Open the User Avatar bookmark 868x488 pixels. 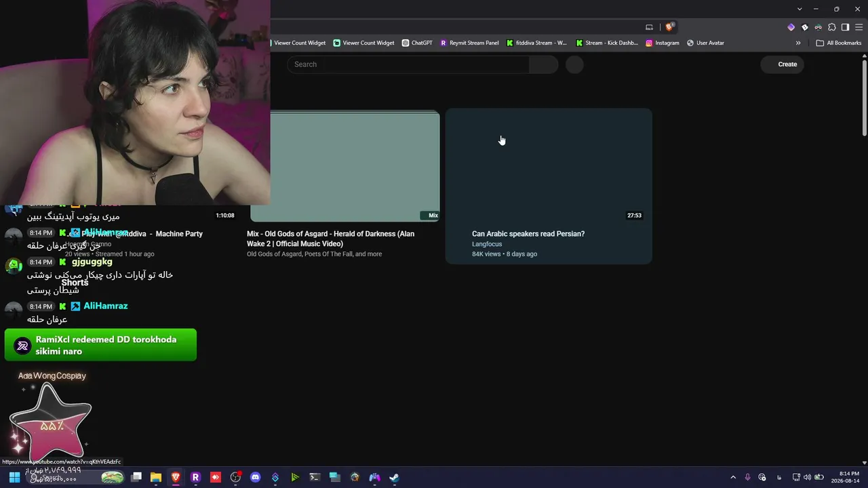(x=705, y=43)
